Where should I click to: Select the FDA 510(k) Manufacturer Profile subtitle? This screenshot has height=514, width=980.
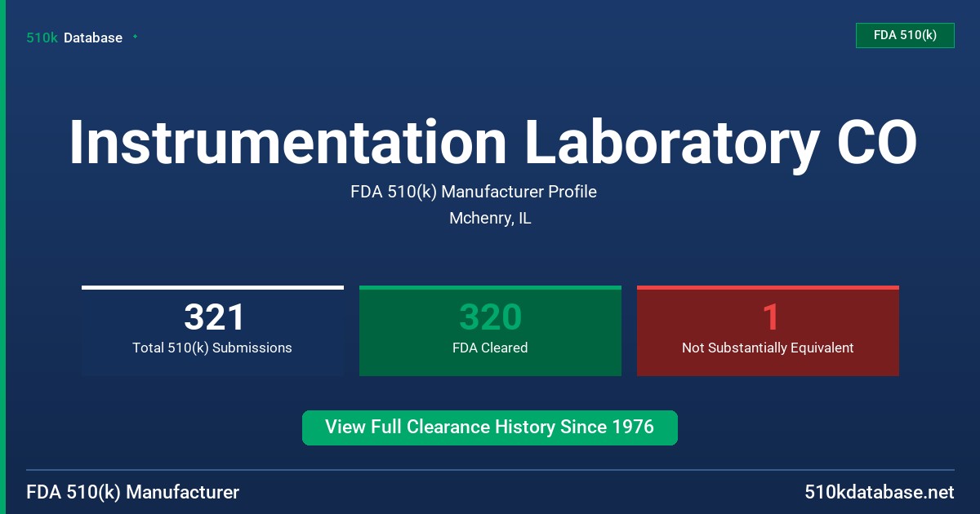point(474,192)
